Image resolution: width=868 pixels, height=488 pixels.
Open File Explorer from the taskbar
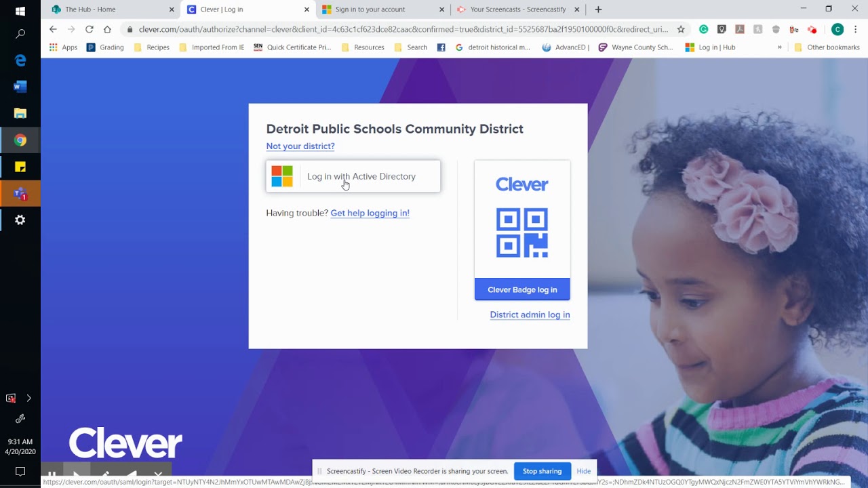click(20, 113)
